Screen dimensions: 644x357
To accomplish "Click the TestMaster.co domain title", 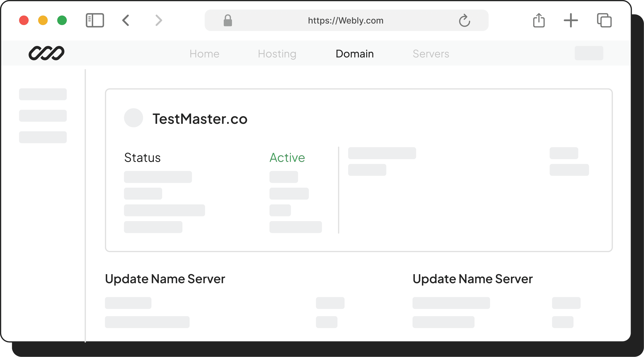I will tap(200, 119).
